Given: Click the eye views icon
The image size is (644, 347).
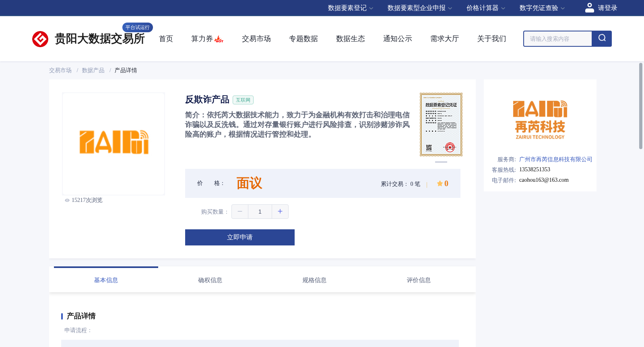Looking at the screenshot, I should point(67,200).
